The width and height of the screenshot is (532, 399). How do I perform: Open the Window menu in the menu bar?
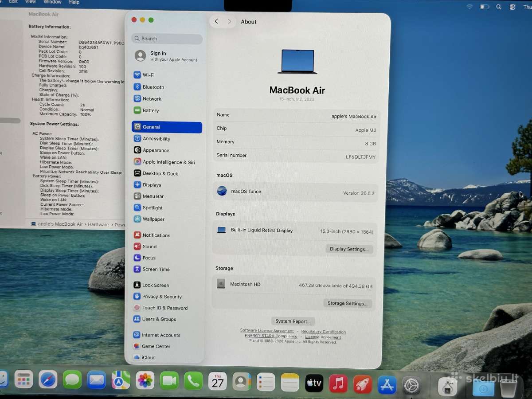(x=52, y=2)
